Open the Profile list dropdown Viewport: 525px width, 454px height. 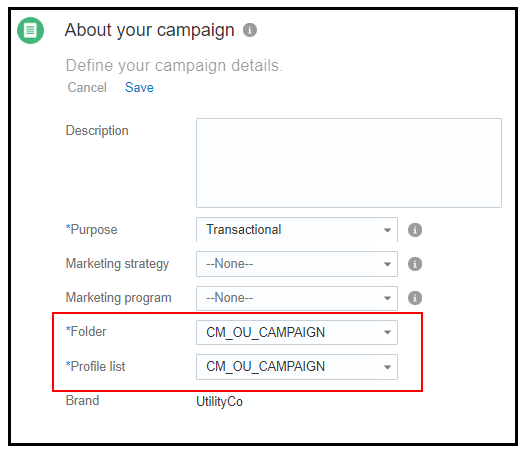click(297, 367)
